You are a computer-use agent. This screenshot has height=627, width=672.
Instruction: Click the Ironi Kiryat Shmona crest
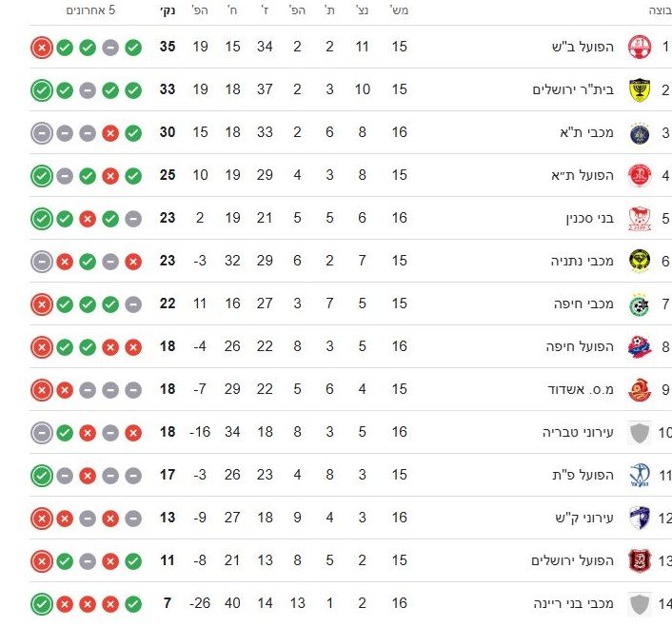click(x=637, y=518)
